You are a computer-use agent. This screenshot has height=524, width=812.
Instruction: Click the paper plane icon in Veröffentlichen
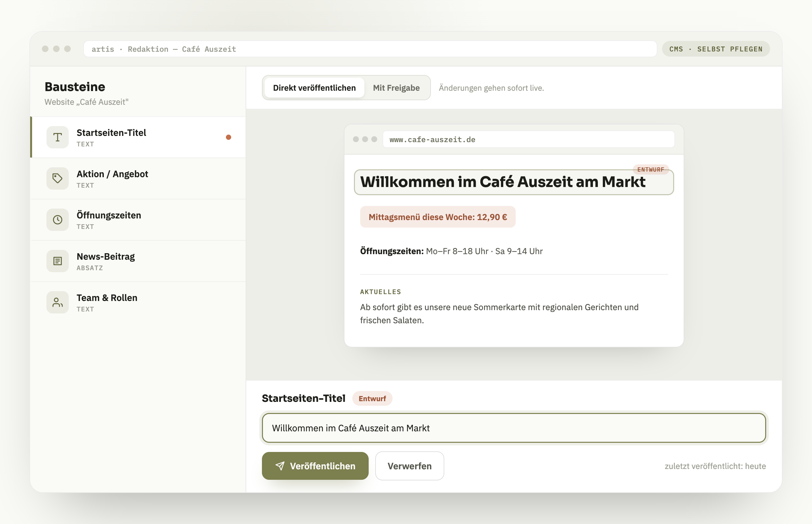click(280, 466)
